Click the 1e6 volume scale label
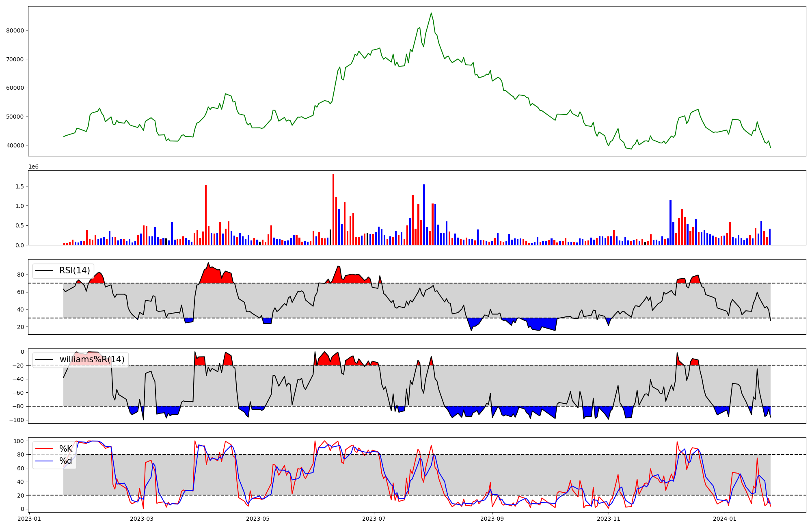This screenshot has width=812, height=528. tap(33, 167)
